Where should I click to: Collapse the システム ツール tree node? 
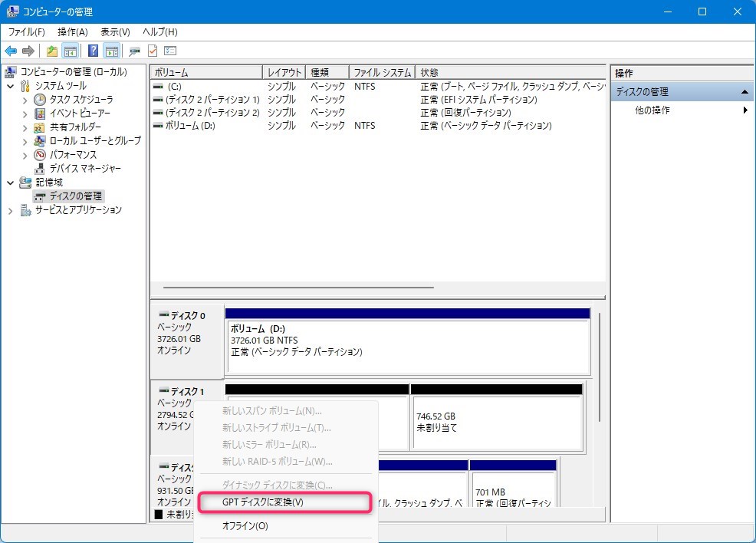coord(11,86)
